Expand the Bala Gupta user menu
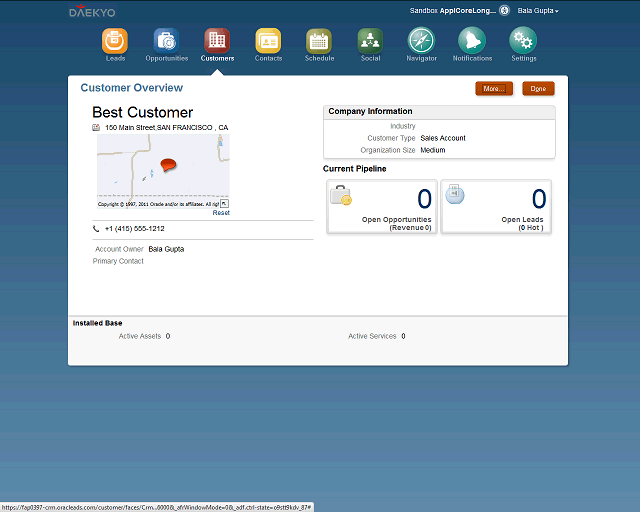The width and height of the screenshot is (640, 512). [x=538, y=11]
